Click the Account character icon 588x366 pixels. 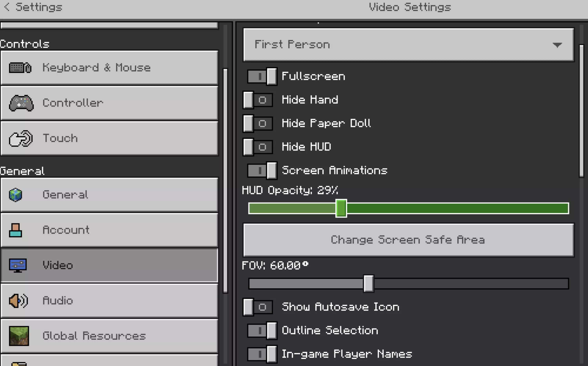pyautogui.click(x=15, y=230)
